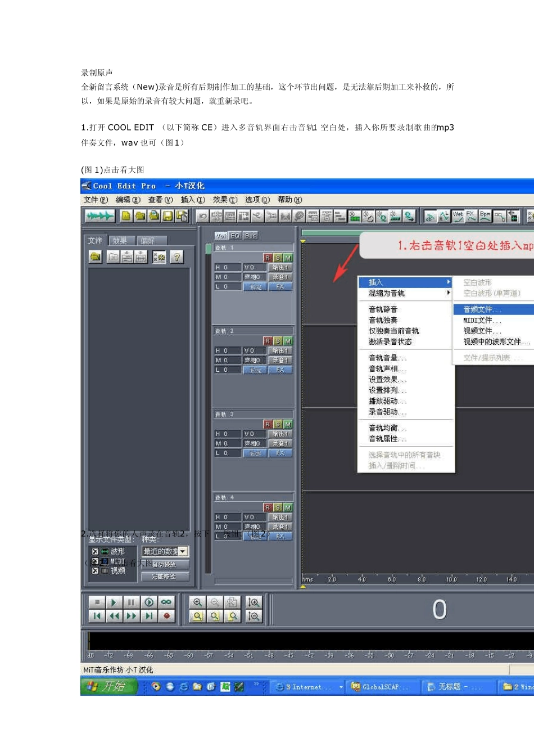Open track 2 输出1 output selector

click(x=280, y=350)
